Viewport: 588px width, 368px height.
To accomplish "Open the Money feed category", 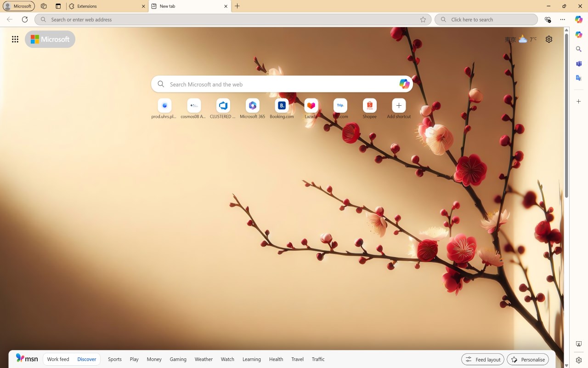I will tap(154, 359).
